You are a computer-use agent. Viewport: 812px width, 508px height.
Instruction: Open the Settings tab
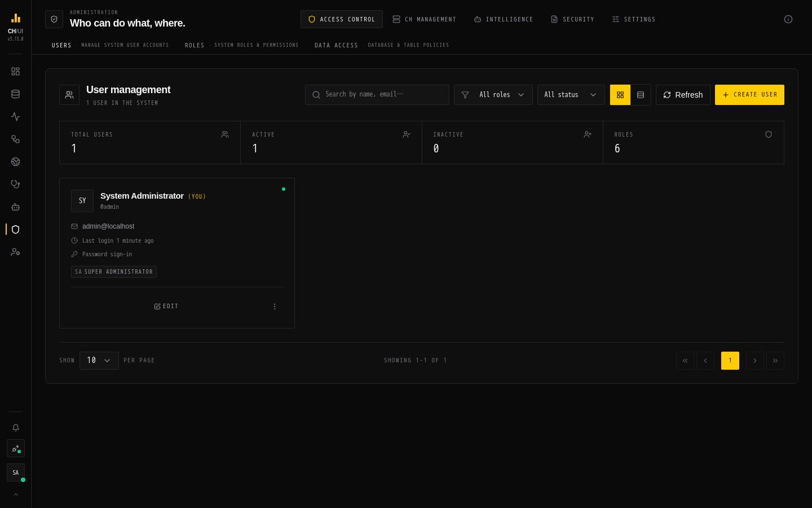(634, 19)
